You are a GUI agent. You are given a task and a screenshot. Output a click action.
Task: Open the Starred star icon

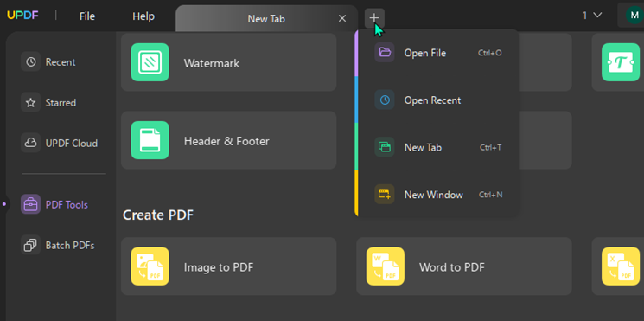click(x=31, y=102)
